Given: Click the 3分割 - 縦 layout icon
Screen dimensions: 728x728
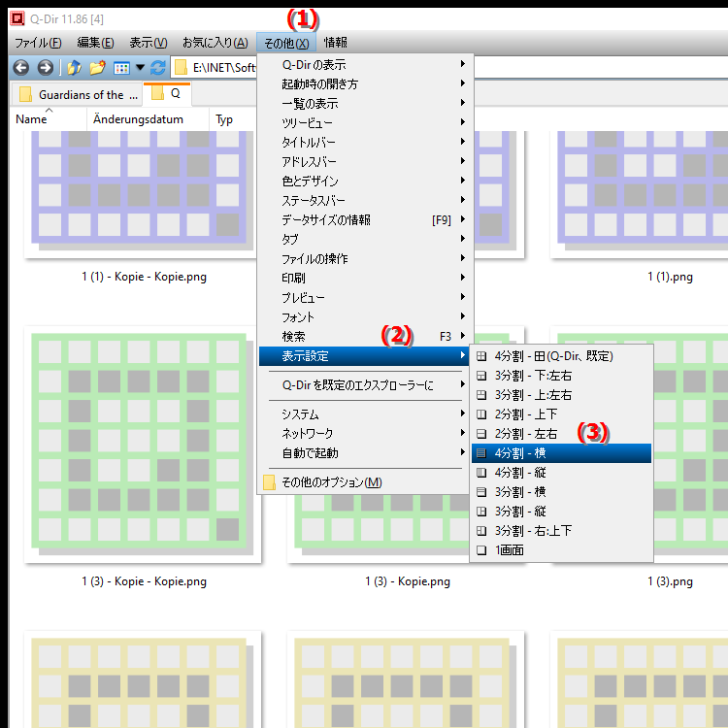Looking at the screenshot, I should click(x=481, y=512).
